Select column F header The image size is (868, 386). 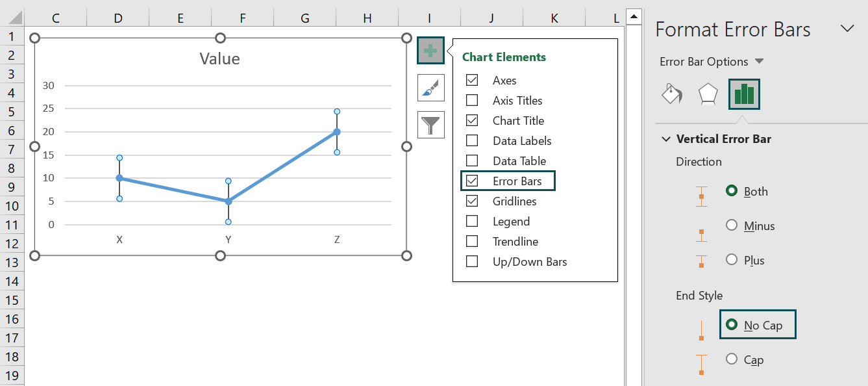point(243,18)
